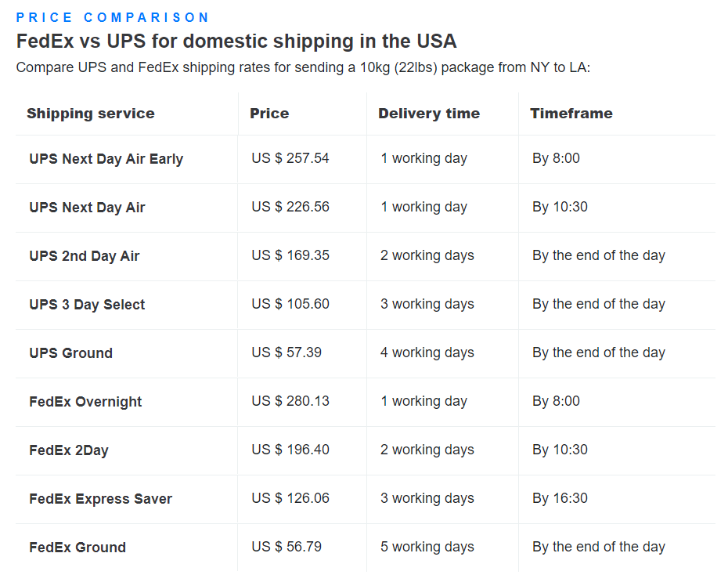Click the 'UPS 3 Day Select' row label

click(87, 305)
